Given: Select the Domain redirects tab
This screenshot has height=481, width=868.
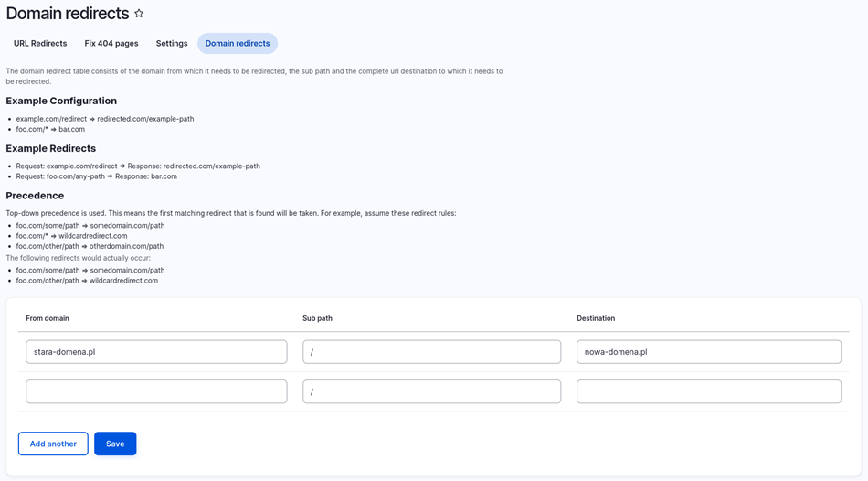Looking at the screenshot, I should (238, 43).
